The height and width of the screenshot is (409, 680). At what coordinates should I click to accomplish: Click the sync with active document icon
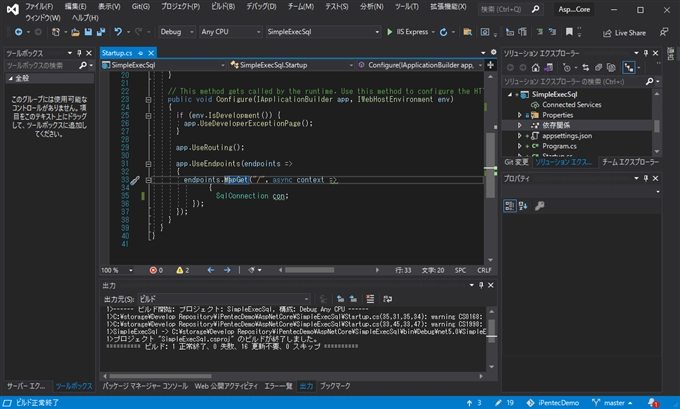click(586, 67)
